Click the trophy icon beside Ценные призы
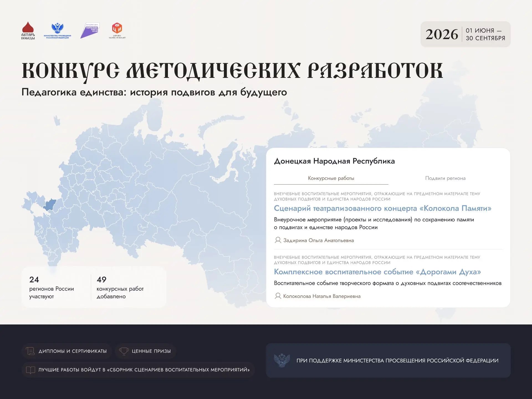The image size is (532, 399). (124, 351)
